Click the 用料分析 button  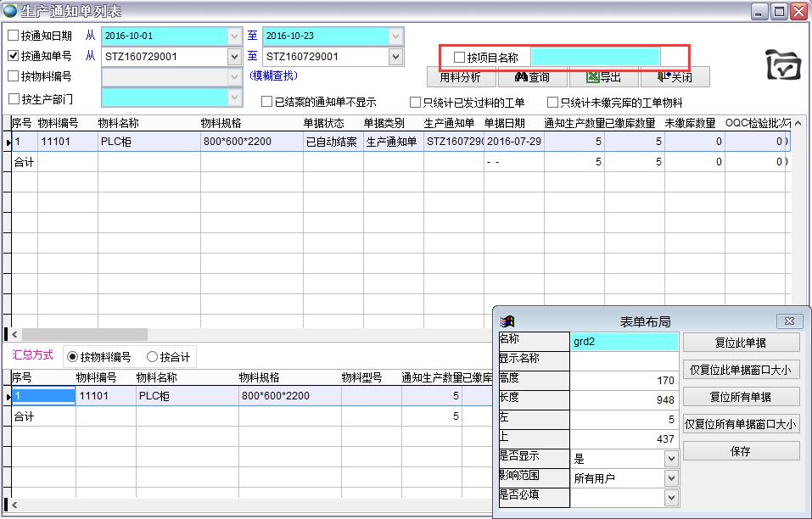click(x=460, y=77)
